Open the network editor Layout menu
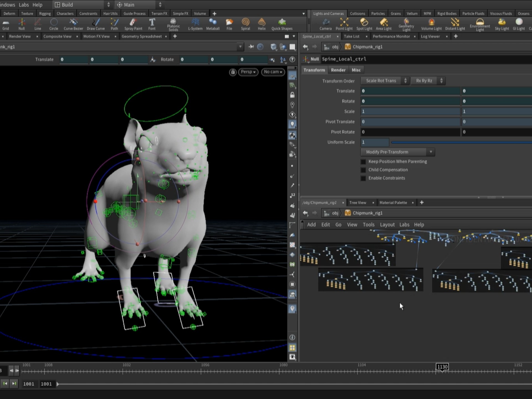This screenshot has width=532, height=399. tap(387, 225)
